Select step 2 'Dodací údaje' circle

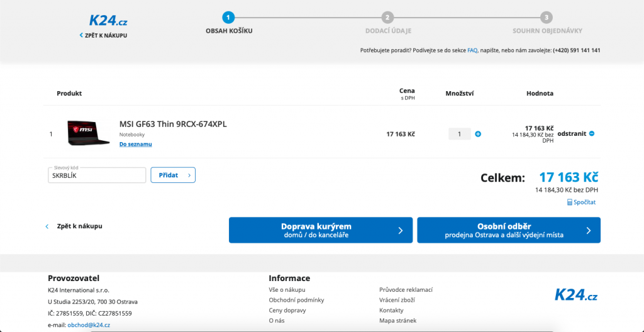pos(387,18)
